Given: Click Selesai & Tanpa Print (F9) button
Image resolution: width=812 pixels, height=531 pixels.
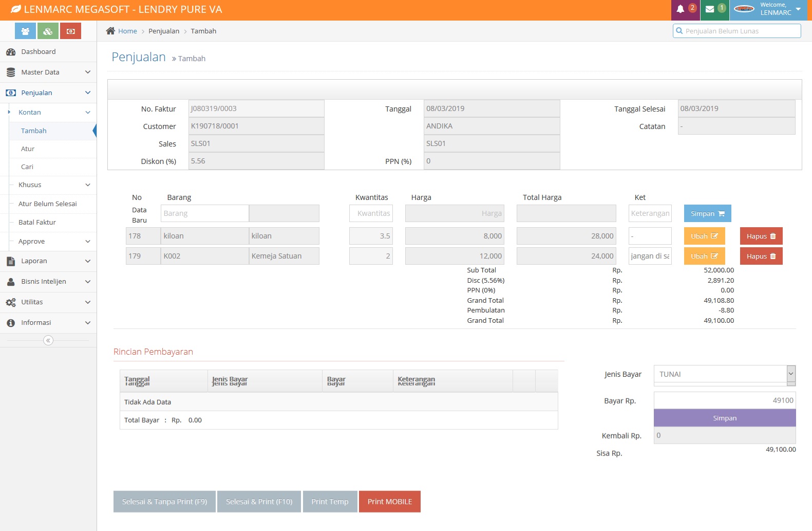Looking at the screenshot, I should point(164,502).
